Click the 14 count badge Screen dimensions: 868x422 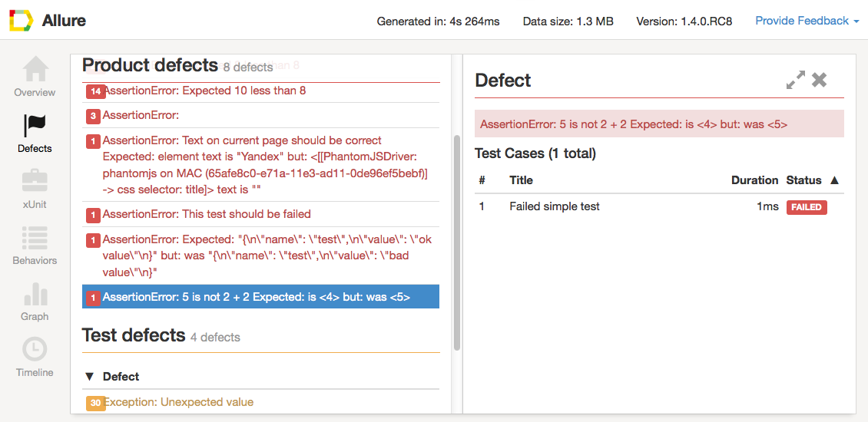click(96, 92)
